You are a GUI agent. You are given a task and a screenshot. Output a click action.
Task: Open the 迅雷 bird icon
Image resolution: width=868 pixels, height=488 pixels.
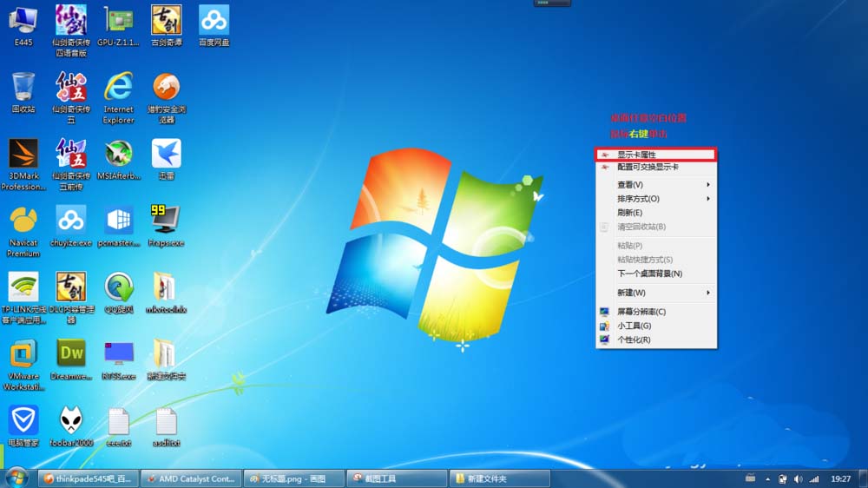[166, 160]
